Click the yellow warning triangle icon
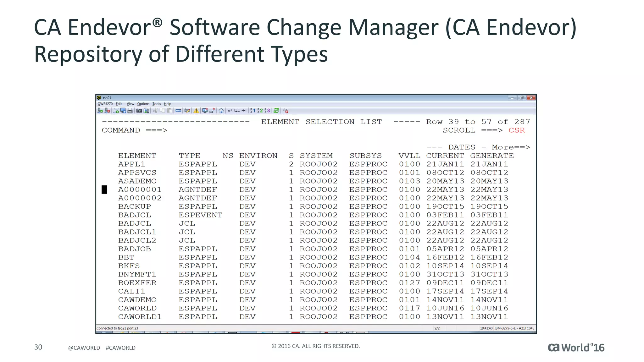This screenshot has height=362, width=644. point(196,111)
